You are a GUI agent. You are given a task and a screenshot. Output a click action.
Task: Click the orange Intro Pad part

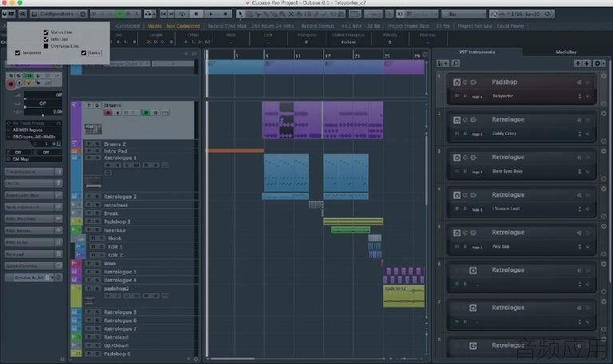[235, 151]
